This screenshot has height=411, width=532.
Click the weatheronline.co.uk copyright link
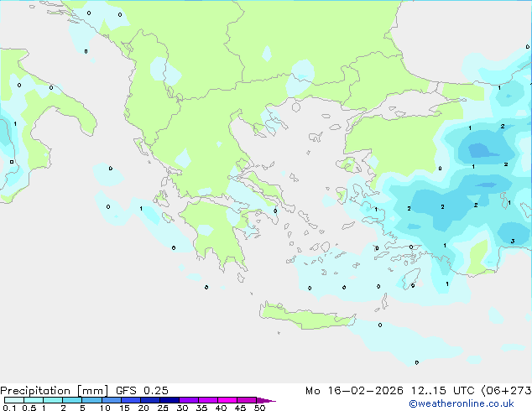pyautogui.click(x=462, y=403)
